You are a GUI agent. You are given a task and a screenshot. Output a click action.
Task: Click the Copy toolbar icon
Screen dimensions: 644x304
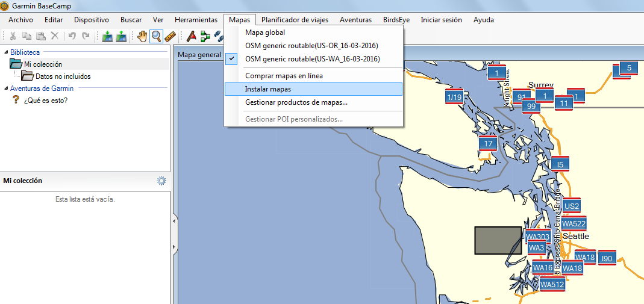pyautogui.click(x=27, y=36)
